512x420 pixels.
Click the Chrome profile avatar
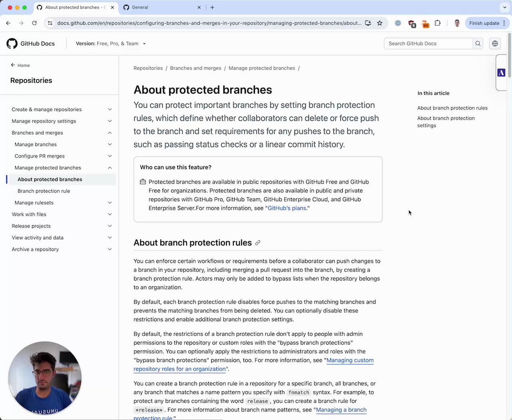click(457, 23)
